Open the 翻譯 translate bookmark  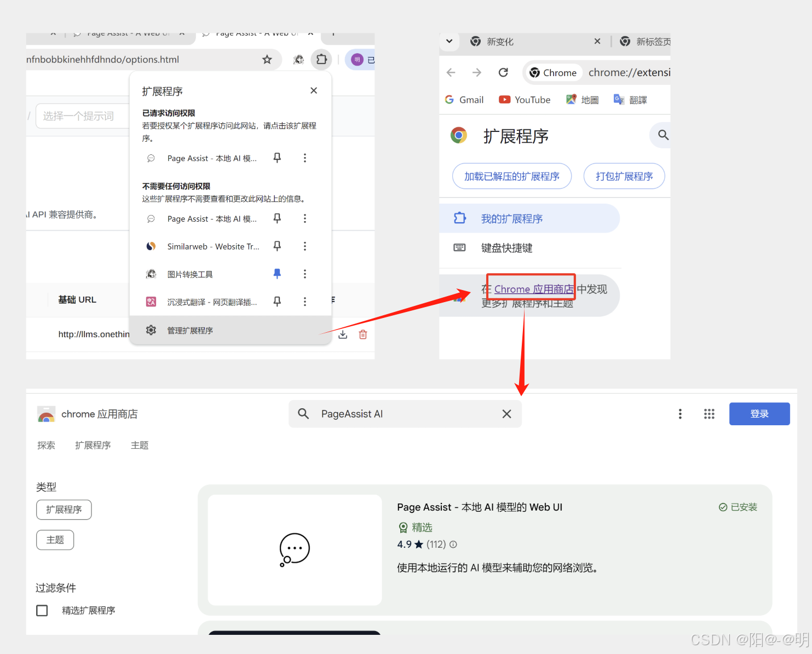pos(630,100)
